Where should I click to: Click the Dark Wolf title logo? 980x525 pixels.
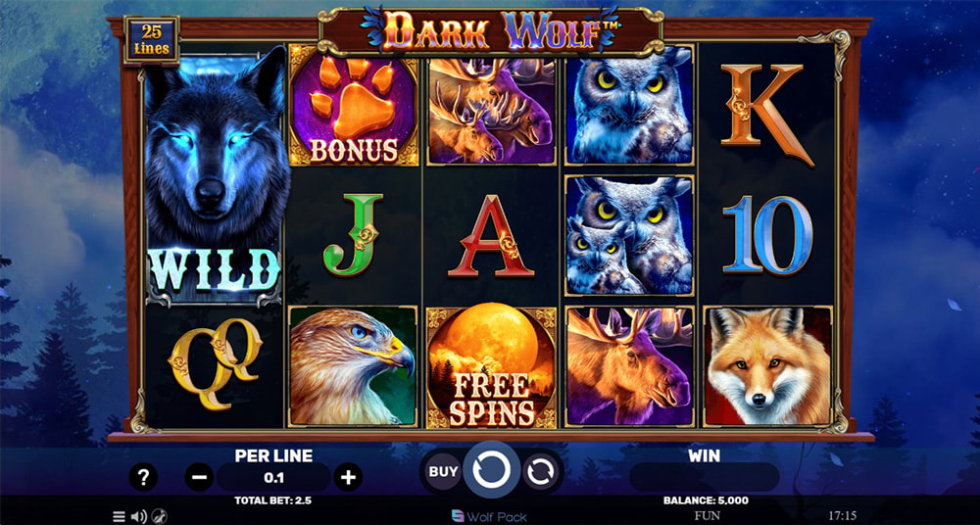[x=491, y=30]
